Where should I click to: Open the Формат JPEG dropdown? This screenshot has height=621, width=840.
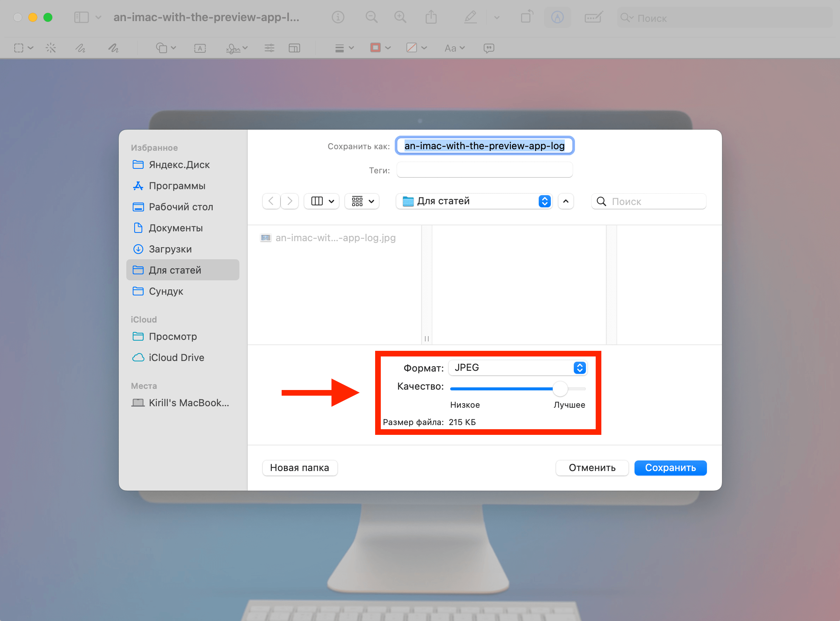518,368
